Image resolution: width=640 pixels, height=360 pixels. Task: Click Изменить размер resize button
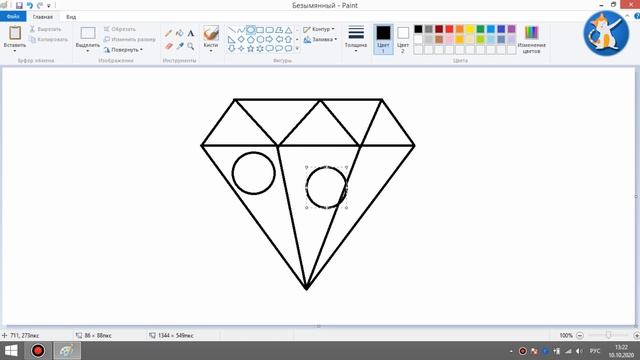coord(129,40)
